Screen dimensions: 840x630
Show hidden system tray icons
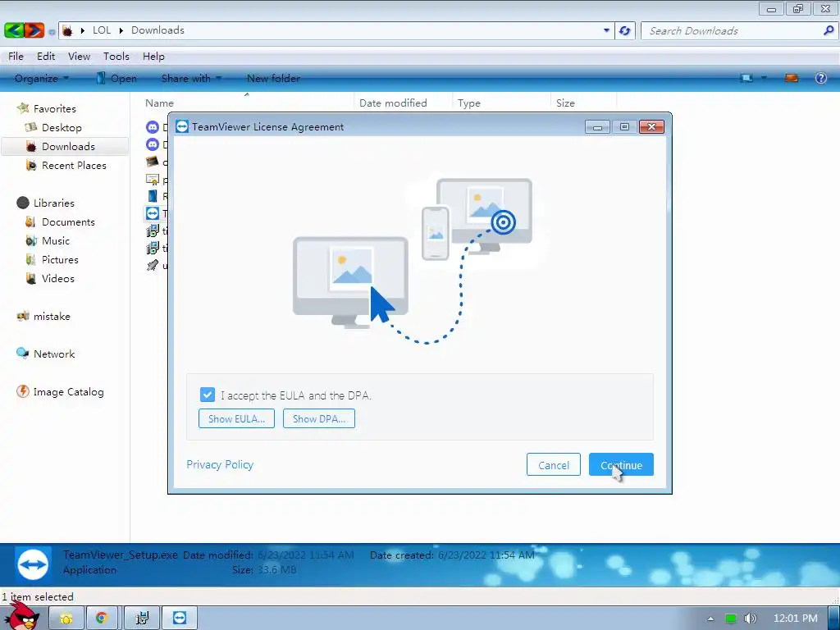coord(710,619)
